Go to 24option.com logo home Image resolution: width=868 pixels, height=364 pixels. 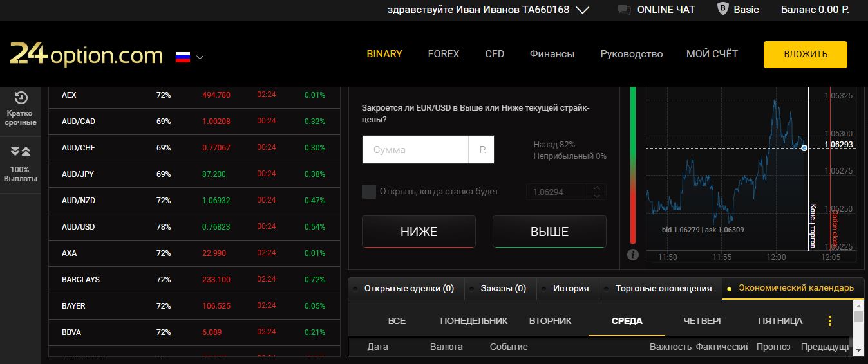coord(86,55)
